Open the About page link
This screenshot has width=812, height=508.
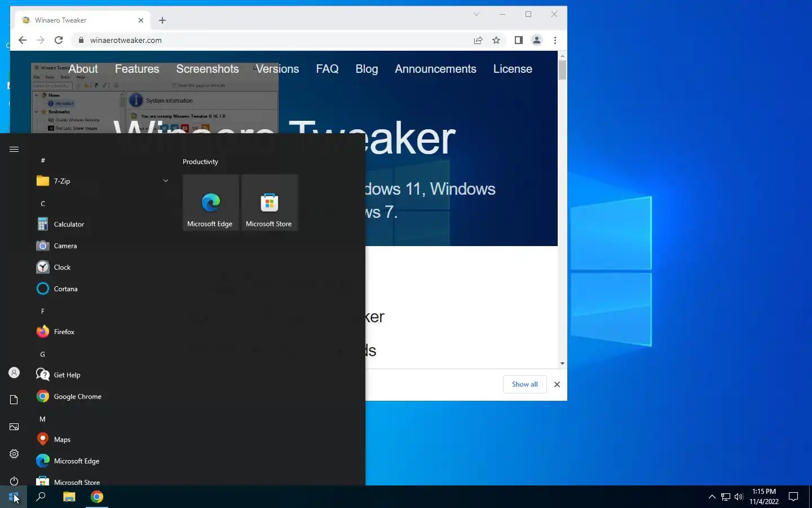point(83,69)
